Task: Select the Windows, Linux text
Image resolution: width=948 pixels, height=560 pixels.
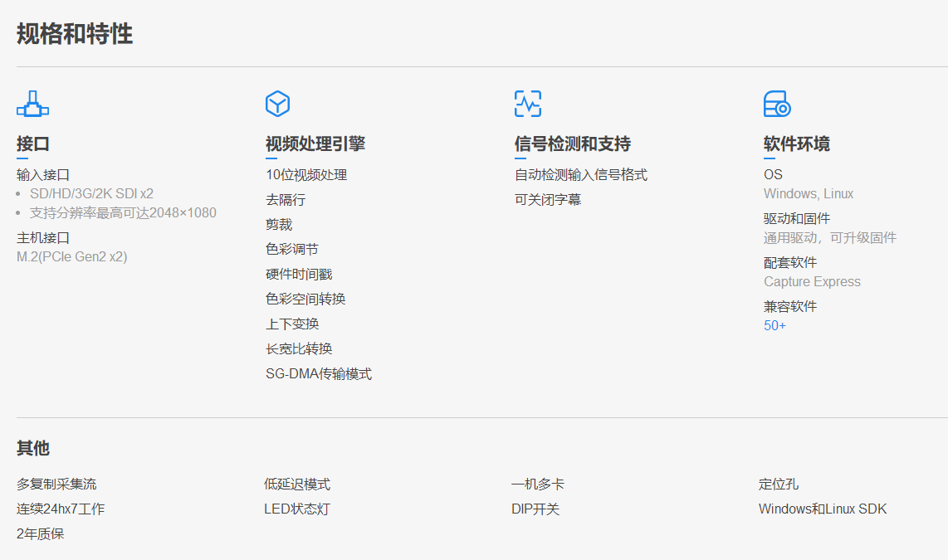Action: pyautogui.click(x=809, y=194)
